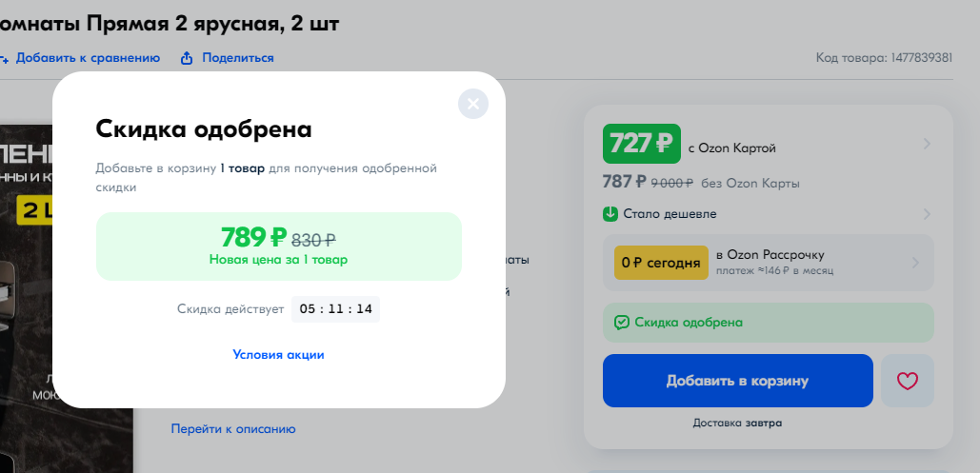Click the discount countdown timer
Viewport: 980px width, 473px height.
[x=335, y=309]
